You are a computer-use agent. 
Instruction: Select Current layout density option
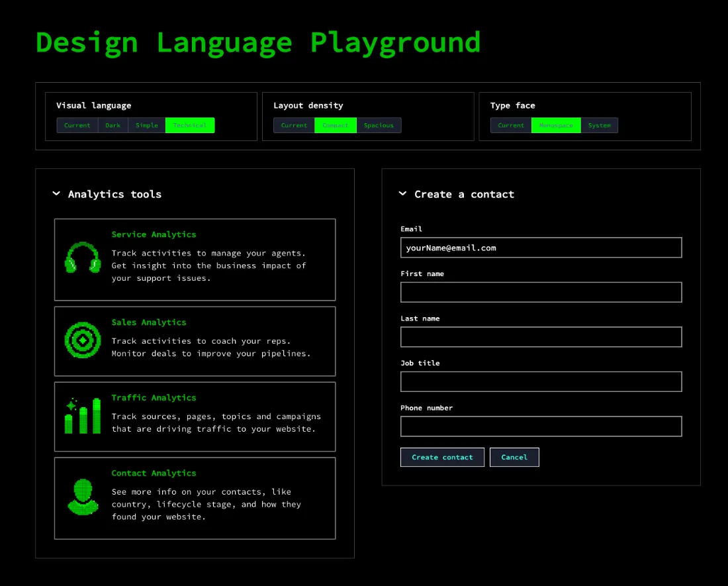[x=294, y=125]
